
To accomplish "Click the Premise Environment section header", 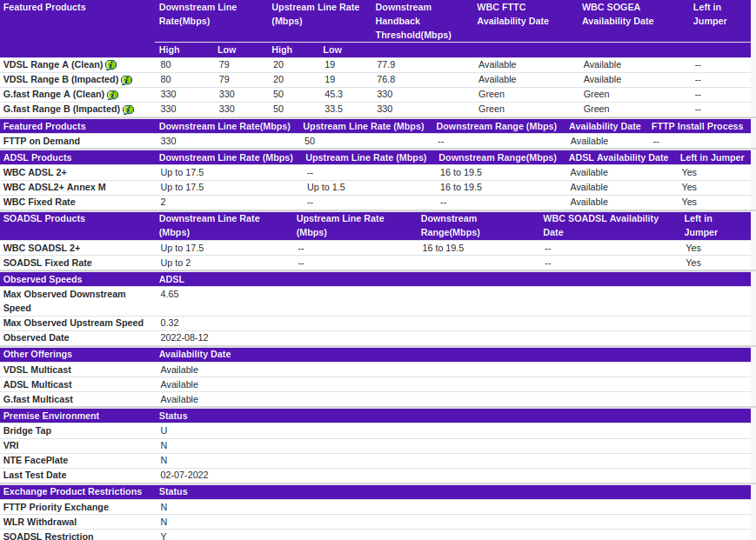I will pos(51,416).
